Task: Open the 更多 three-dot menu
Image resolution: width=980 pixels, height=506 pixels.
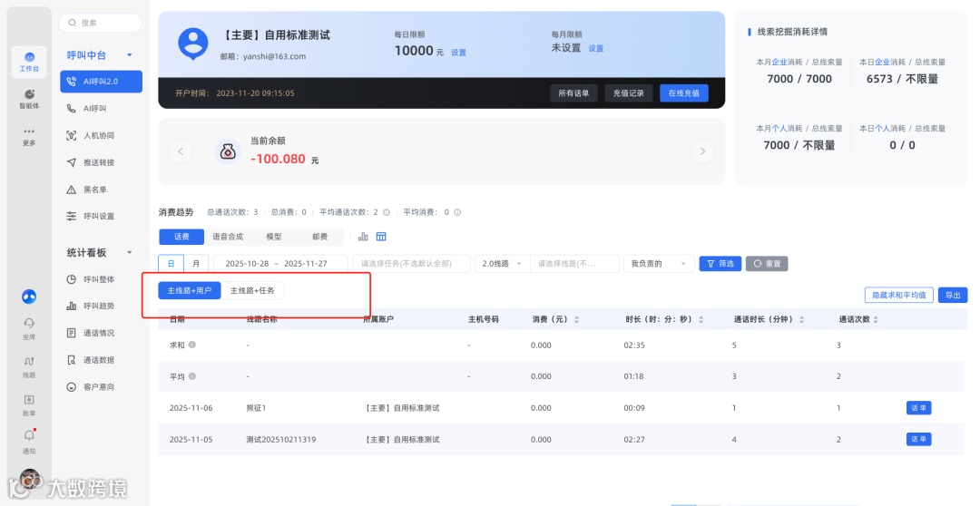Action: tap(29, 136)
